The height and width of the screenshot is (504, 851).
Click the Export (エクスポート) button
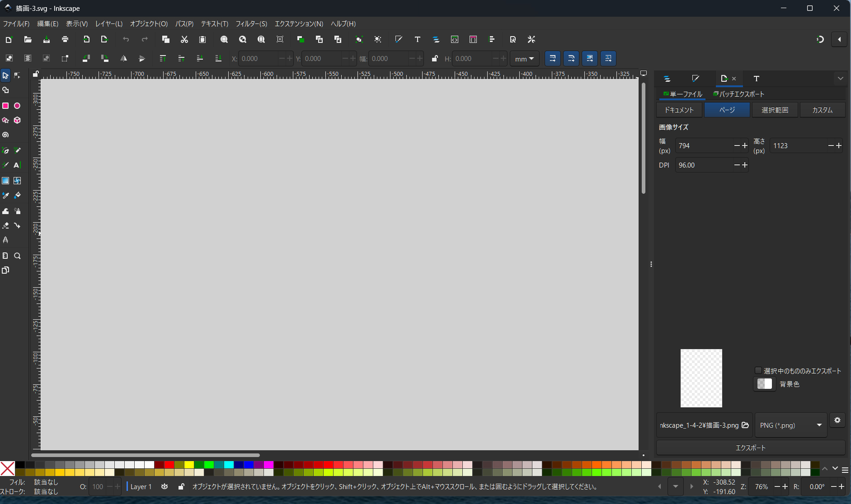coord(750,448)
